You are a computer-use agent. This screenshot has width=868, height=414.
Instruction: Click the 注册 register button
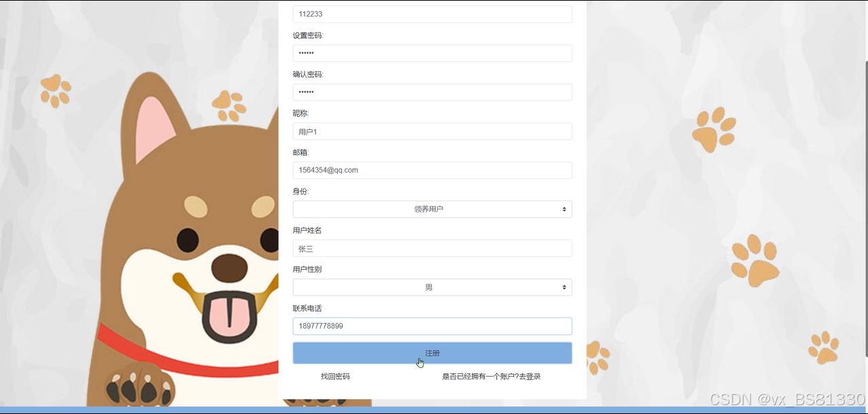pos(432,353)
